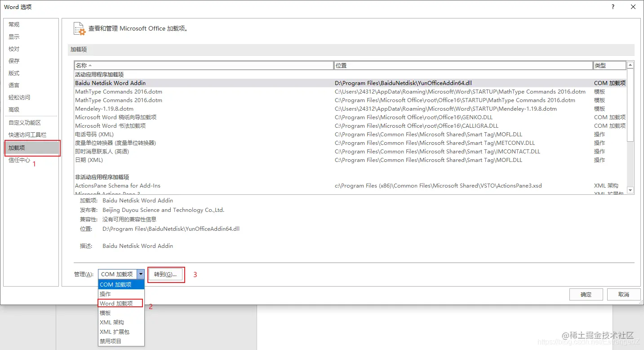Viewport: 644px width, 350px height.
Task: Click the 管理 dropdown arrow
Action: pos(141,274)
